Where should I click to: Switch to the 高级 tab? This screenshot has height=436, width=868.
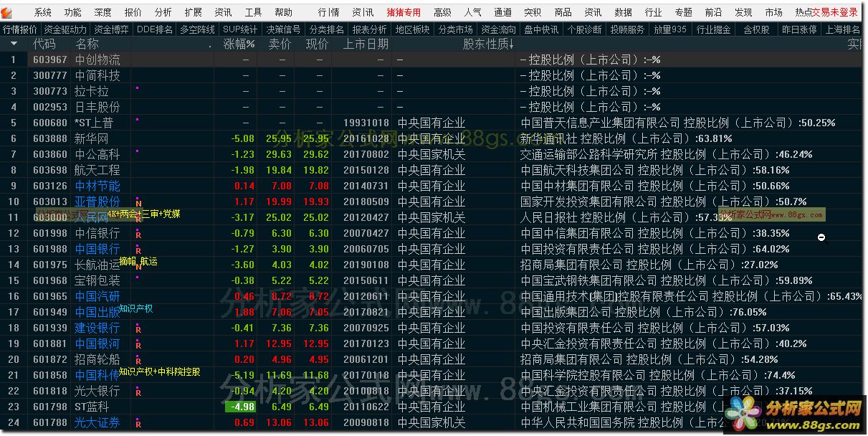(443, 12)
